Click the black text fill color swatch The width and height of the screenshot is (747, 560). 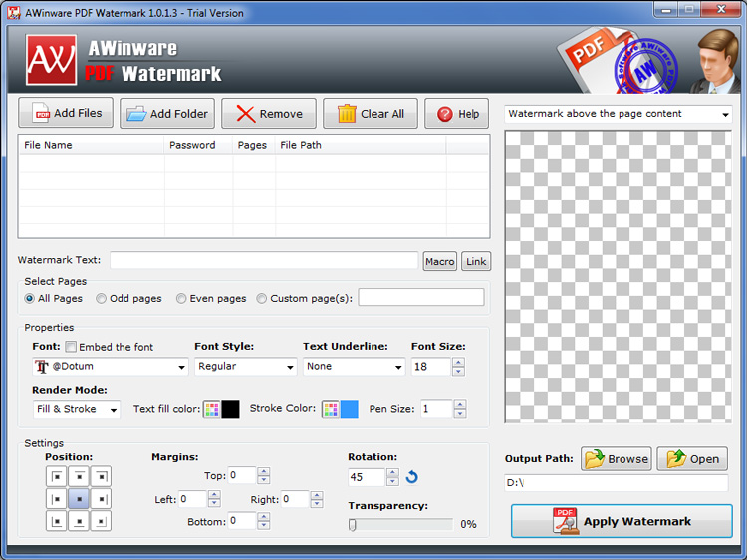[x=231, y=409]
